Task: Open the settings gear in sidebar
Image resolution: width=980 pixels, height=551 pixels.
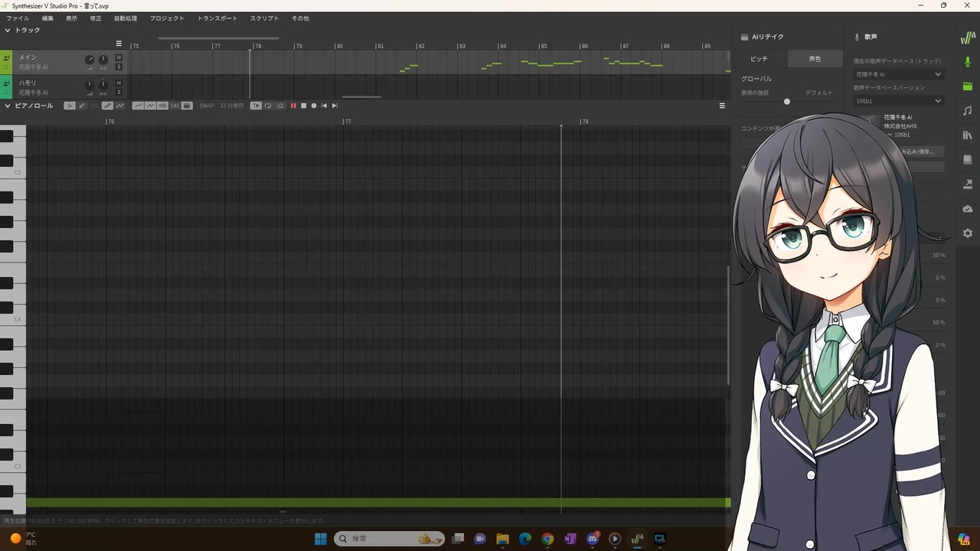Action: pos(967,233)
